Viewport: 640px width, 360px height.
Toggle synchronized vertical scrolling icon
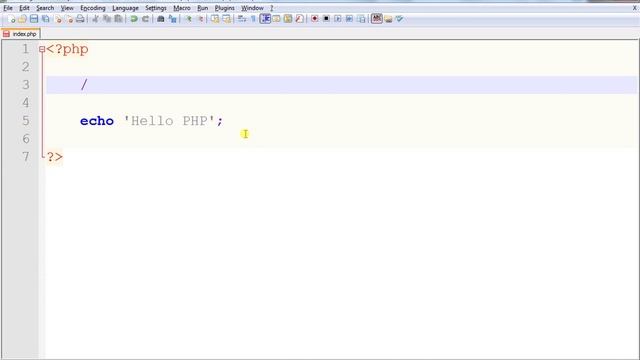pyautogui.click(x=215, y=19)
